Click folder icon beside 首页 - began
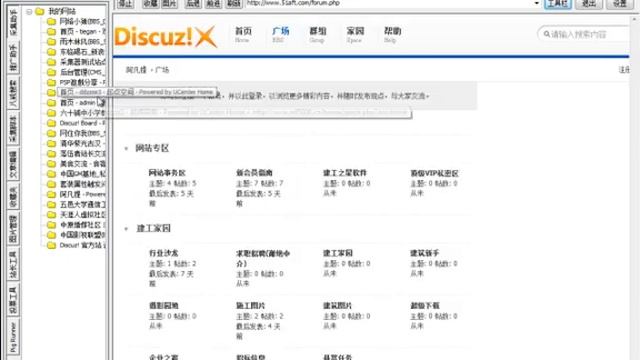This screenshot has width=640, height=360. tap(51, 31)
